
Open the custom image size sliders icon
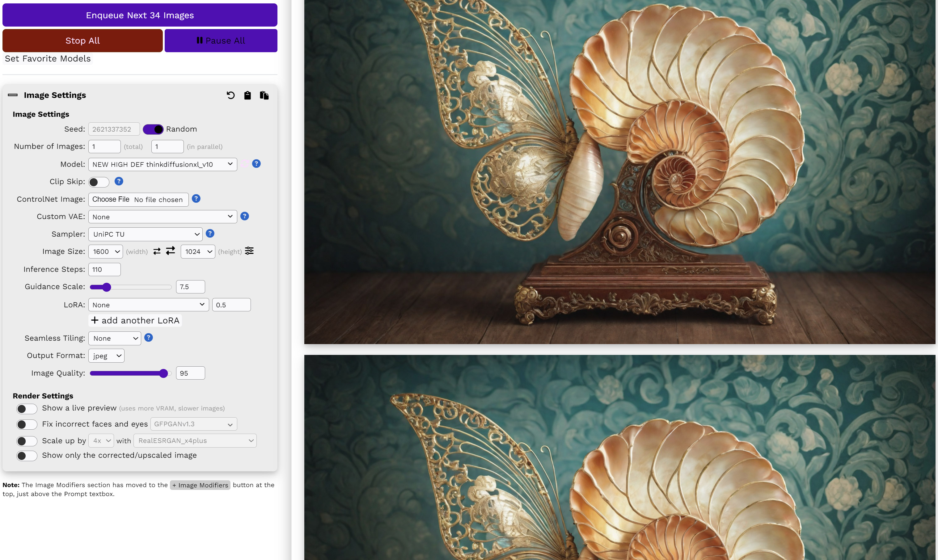pyautogui.click(x=249, y=251)
